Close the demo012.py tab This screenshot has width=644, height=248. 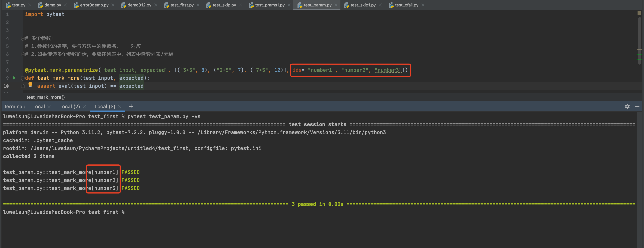pyautogui.click(x=156, y=5)
